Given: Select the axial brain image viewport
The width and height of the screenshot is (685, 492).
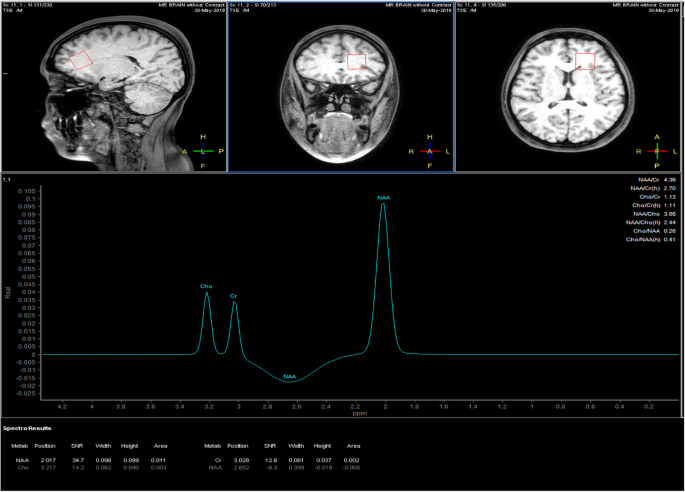Looking at the screenshot, I should 570,86.
